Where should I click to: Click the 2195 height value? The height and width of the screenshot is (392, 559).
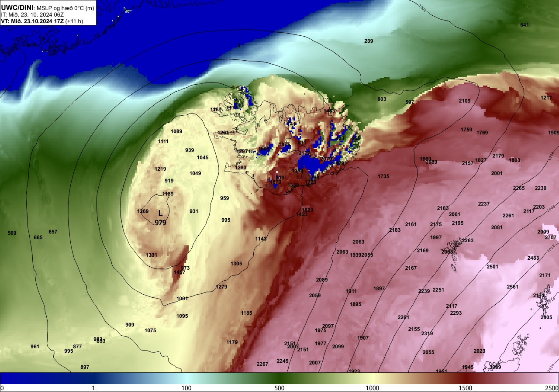pos(458,223)
